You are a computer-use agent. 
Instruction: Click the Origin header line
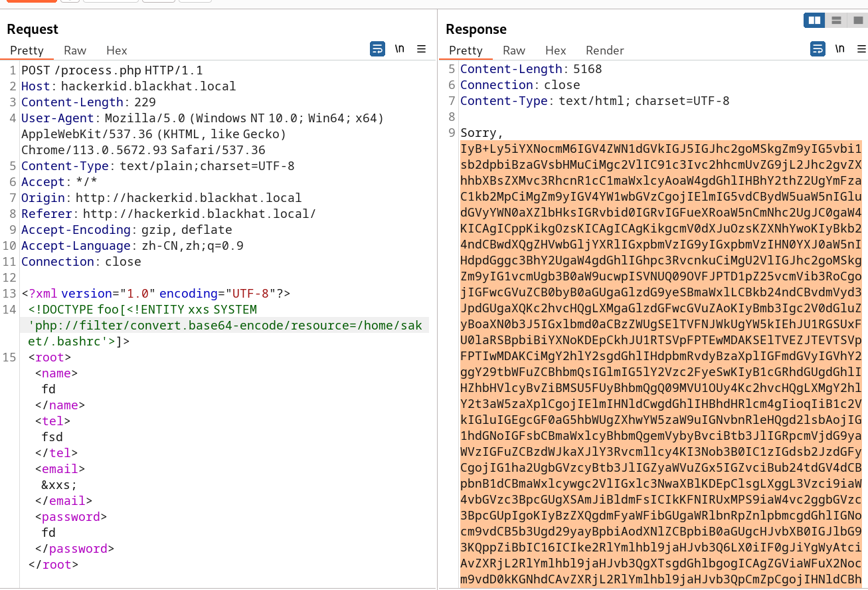pos(161,198)
